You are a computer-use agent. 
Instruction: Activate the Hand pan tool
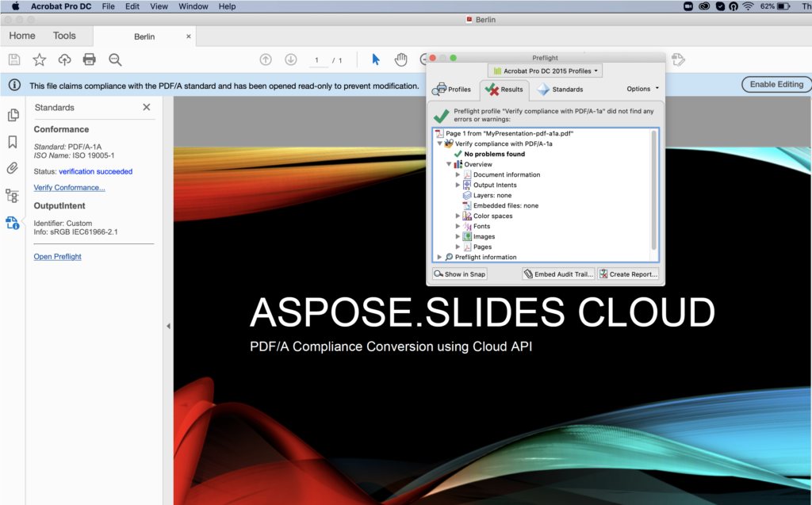[401, 59]
